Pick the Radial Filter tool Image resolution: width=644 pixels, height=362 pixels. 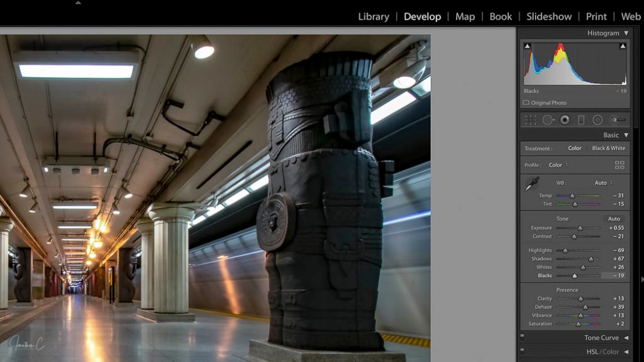pos(598,120)
